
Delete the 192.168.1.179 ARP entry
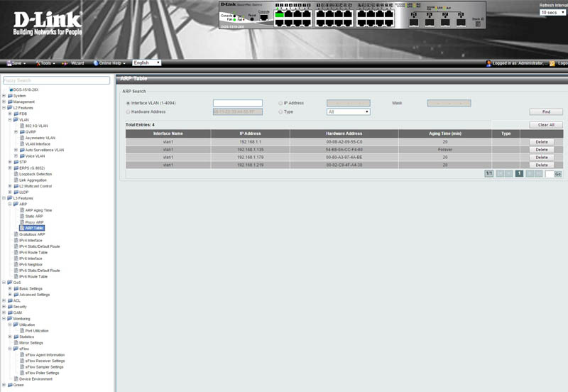pos(542,157)
